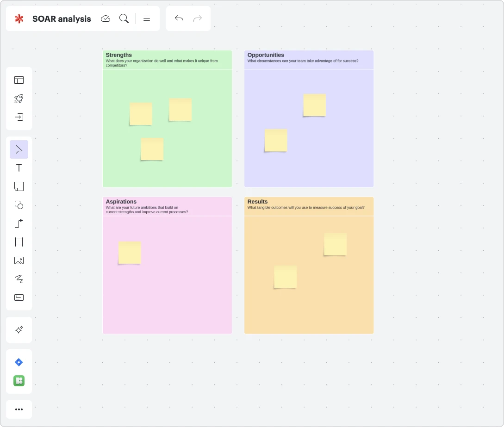
Task: Select the Frame tool
Action: tap(19, 242)
